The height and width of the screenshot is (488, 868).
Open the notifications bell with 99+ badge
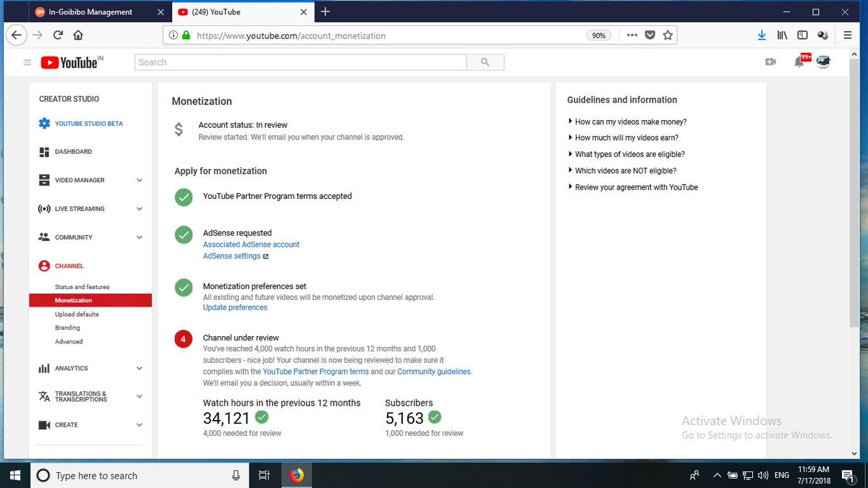coord(799,62)
